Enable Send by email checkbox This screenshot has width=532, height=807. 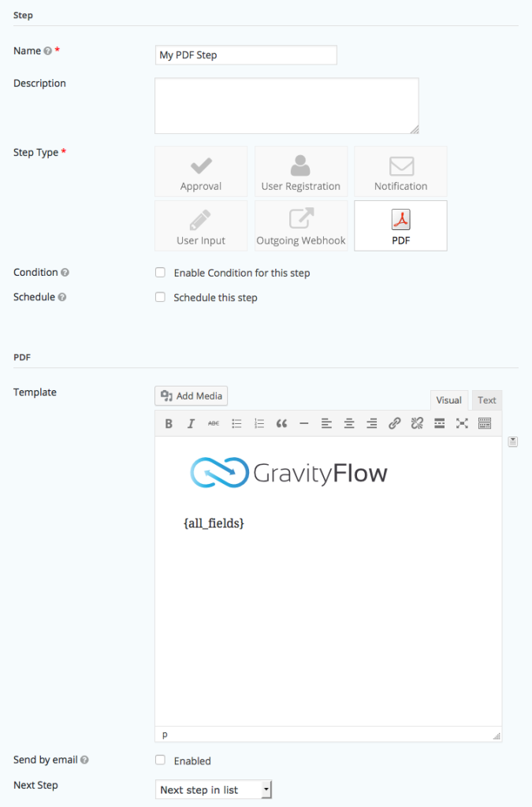pos(161,761)
